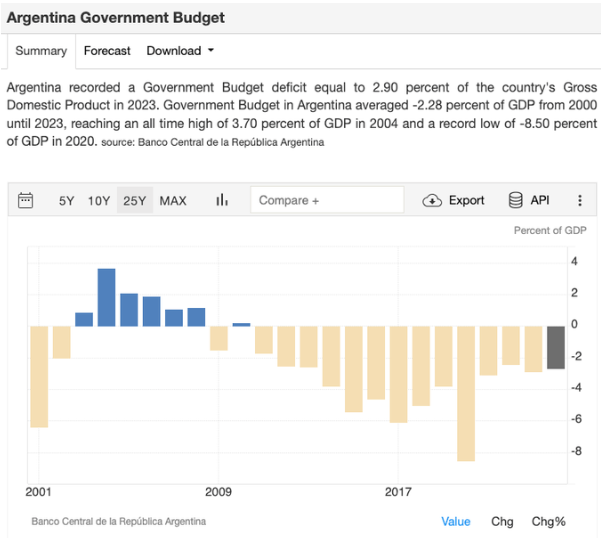The height and width of the screenshot is (543, 601).
Task: Click the first bar for 2001
Action: (x=39, y=377)
